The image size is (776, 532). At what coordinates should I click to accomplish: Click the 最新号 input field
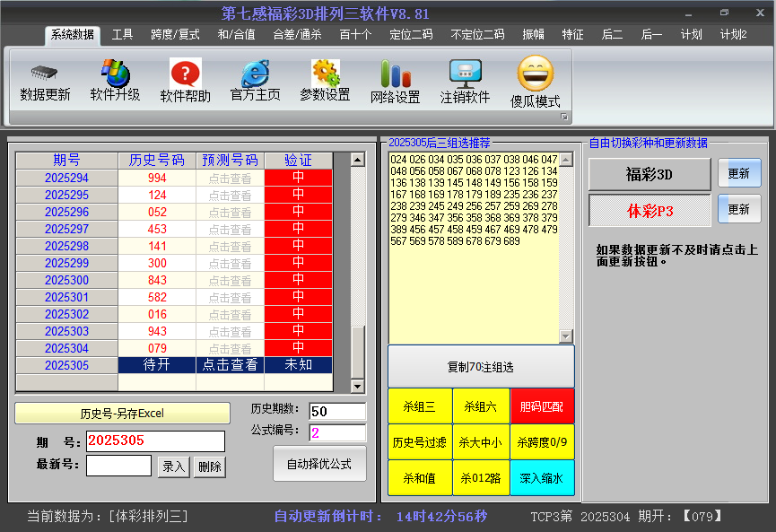pos(118,466)
